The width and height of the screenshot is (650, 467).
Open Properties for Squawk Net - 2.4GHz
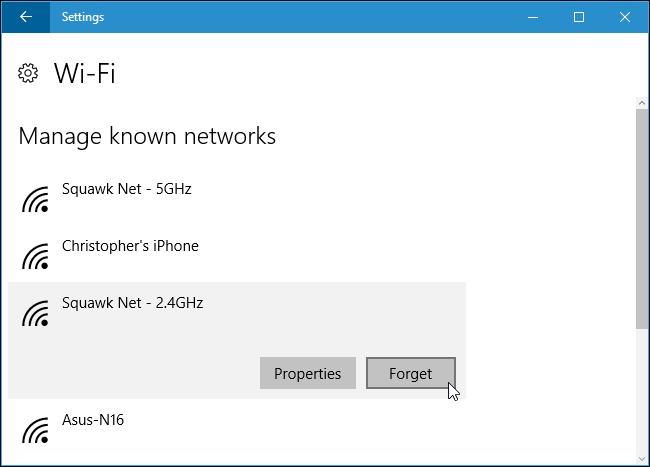click(308, 374)
